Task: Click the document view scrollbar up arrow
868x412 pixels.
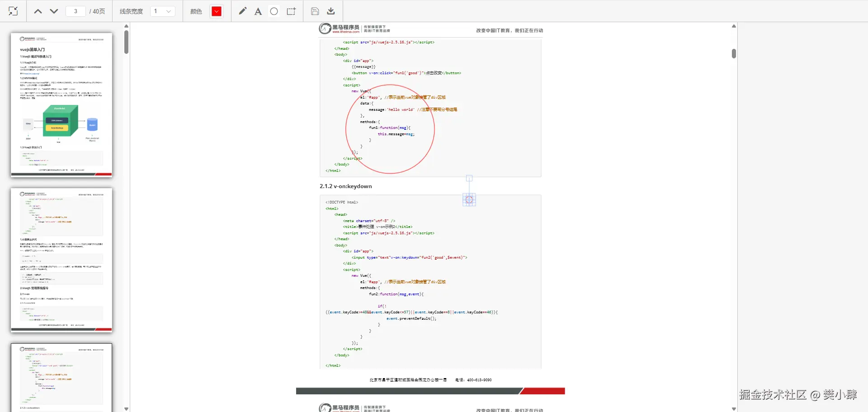Action: coord(734,26)
